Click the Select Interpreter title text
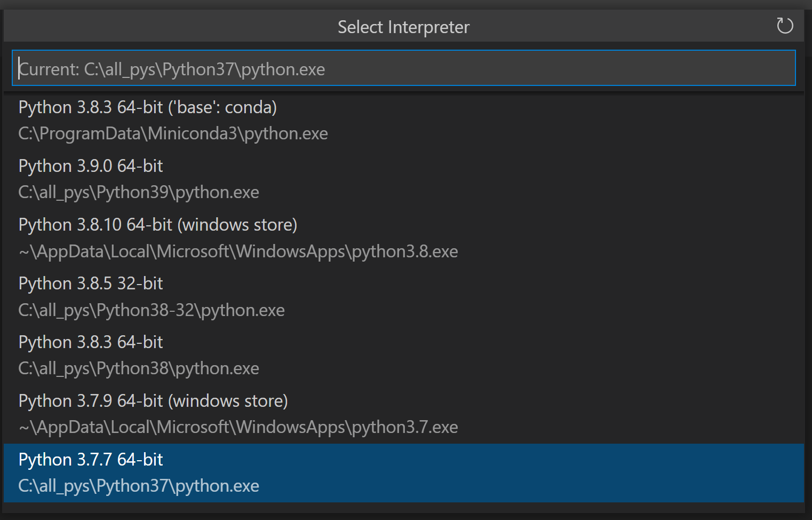Screen dimensions: 812x520 pos(404,27)
